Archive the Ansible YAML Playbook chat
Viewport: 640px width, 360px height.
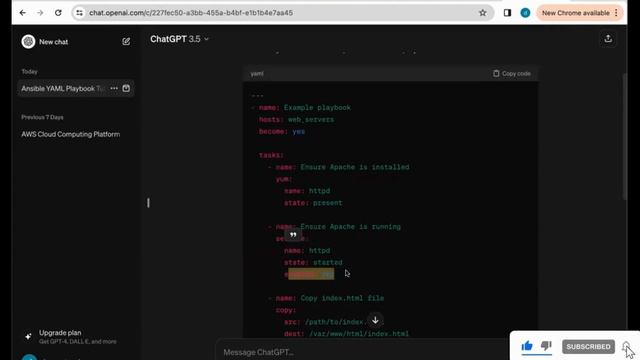[126, 88]
